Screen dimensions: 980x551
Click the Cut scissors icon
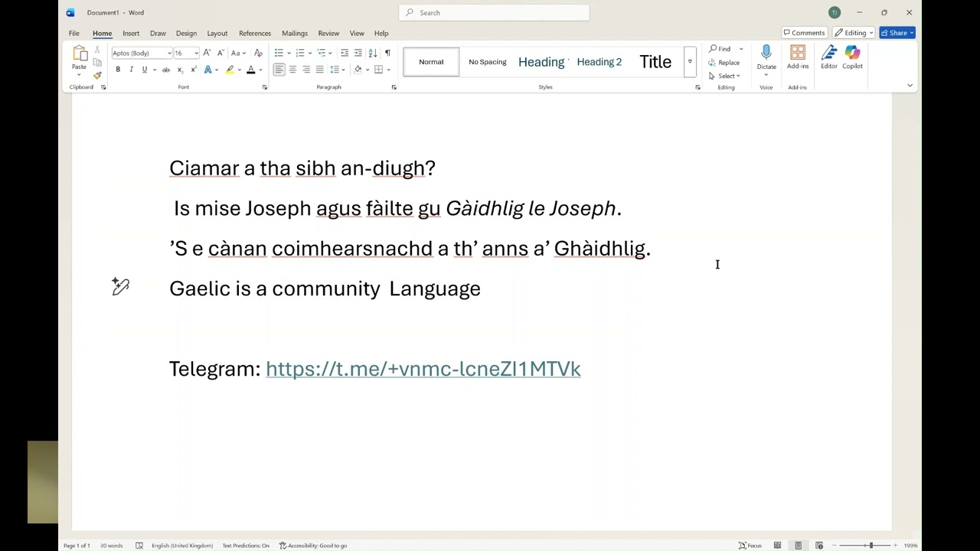(97, 50)
